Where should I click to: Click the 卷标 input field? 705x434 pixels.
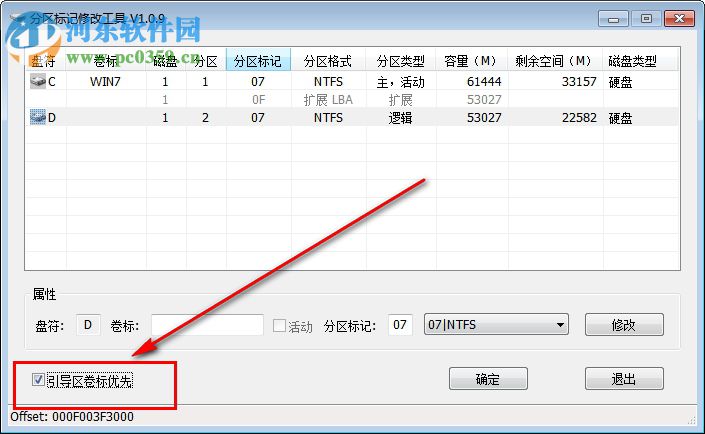click(207, 325)
